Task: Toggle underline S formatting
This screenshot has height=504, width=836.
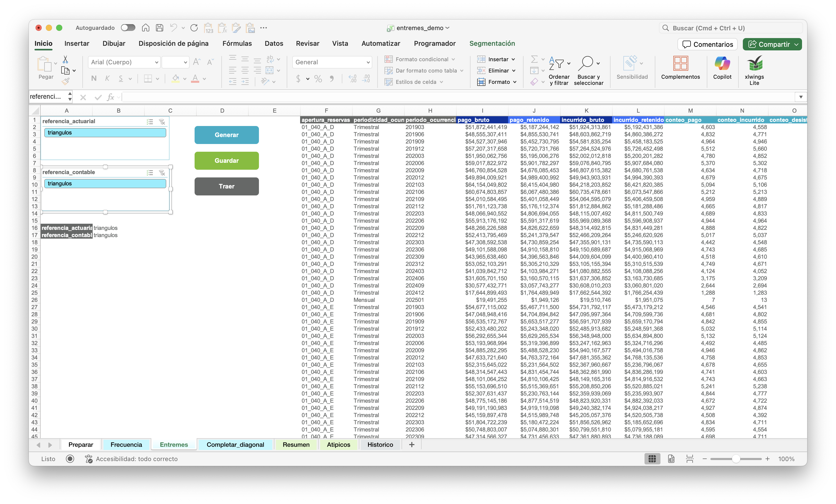Action: [x=121, y=79]
